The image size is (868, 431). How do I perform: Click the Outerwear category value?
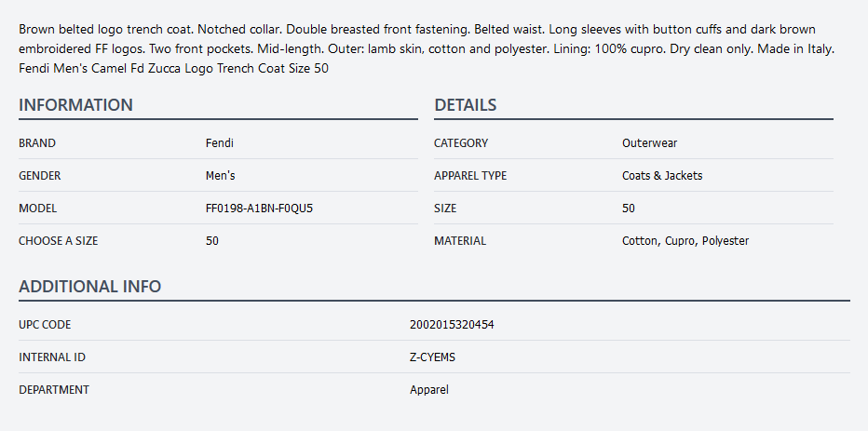[649, 143]
